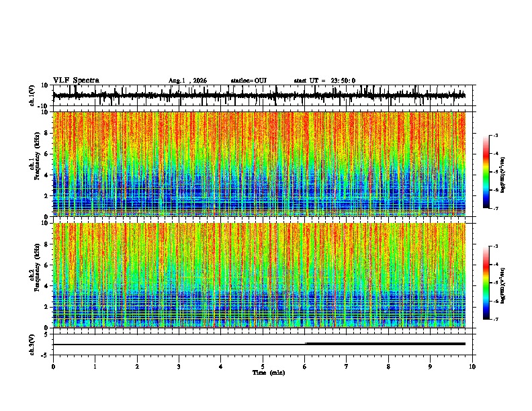The image size is (532, 411).
Task: Click the 8 kHz tick label of ch.1 spectrogram
Action: 46,133
